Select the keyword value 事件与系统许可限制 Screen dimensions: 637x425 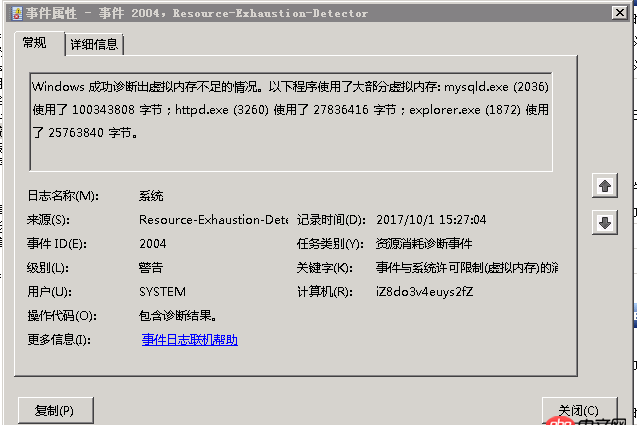[x=467, y=268]
